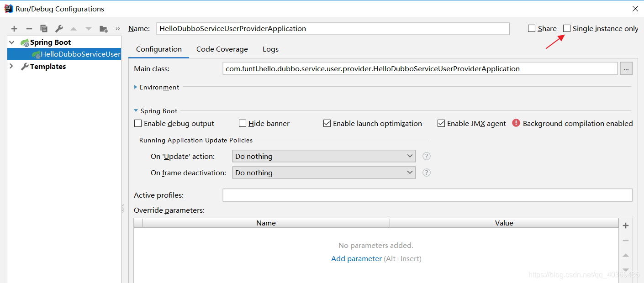Image resolution: width=644 pixels, height=283 pixels.
Task: Click the Background compilation warning icon
Action: (516, 123)
